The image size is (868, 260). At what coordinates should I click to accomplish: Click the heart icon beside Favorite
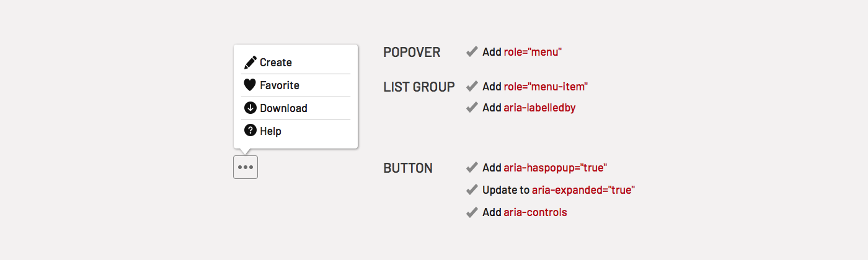click(250, 85)
